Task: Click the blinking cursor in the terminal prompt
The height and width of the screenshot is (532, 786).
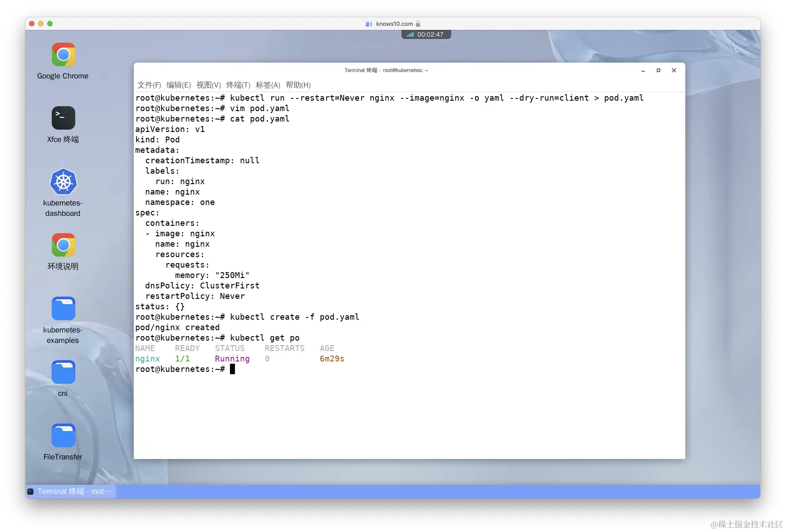Action: [x=233, y=369]
